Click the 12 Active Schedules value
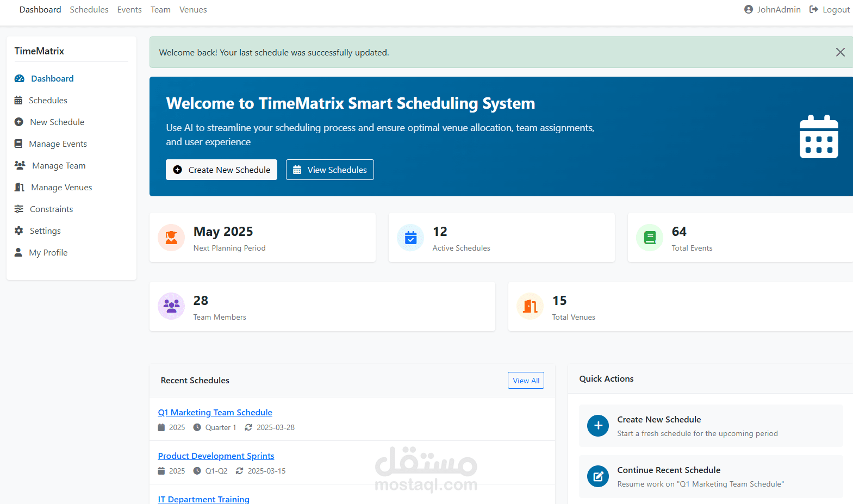This screenshot has height=504, width=853. click(x=440, y=232)
